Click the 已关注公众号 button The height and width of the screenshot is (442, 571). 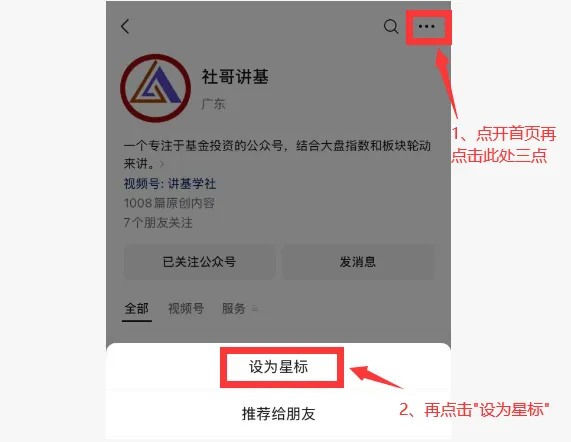pyautogui.click(x=199, y=262)
